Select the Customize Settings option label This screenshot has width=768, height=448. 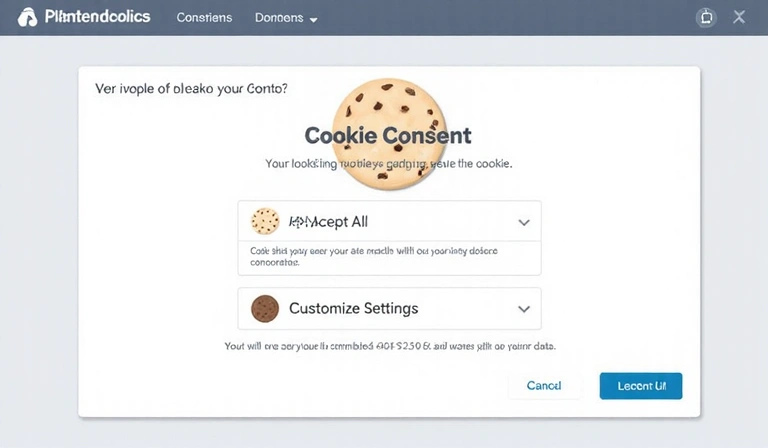pyautogui.click(x=353, y=308)
